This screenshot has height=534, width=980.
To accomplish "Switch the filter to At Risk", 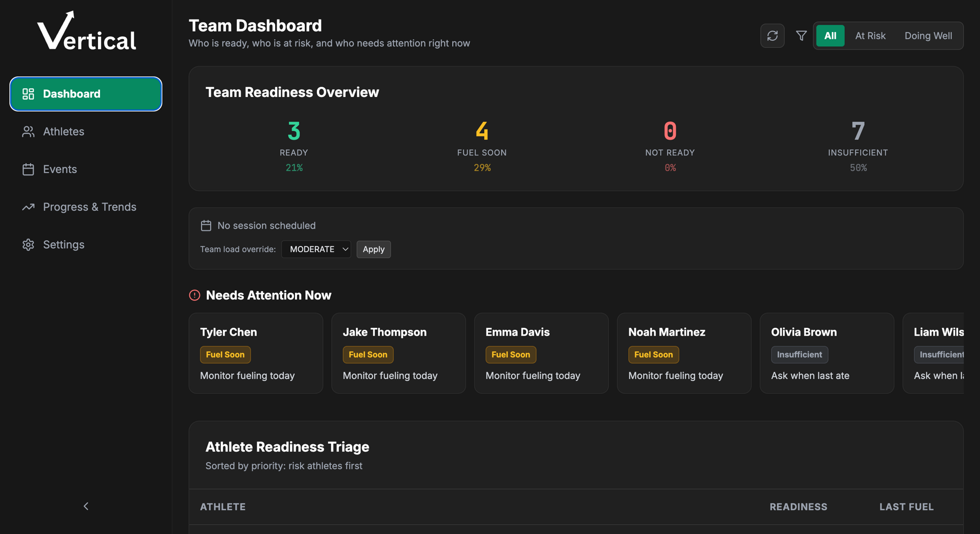I will click(x=870, y=36).
